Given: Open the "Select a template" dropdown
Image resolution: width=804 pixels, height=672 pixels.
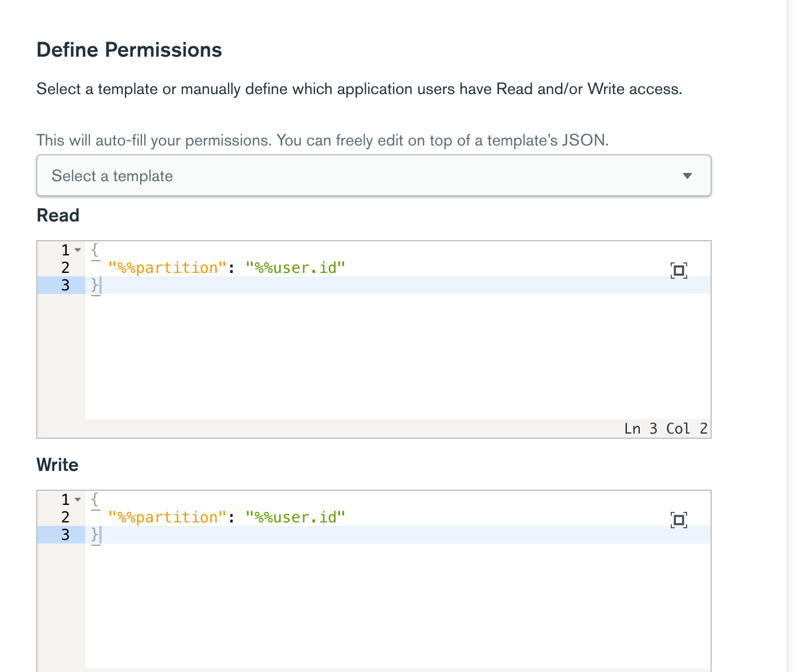Looking at the screenshot, I should point(373,176).
